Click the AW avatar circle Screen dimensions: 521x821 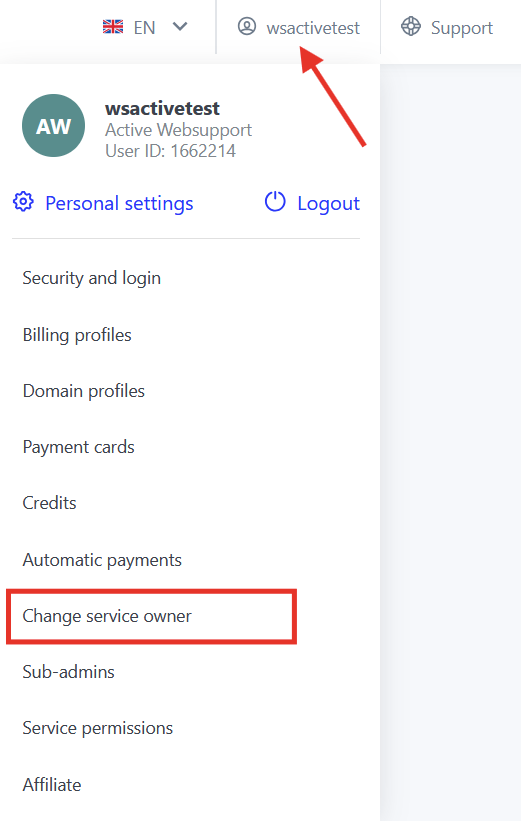53,126
